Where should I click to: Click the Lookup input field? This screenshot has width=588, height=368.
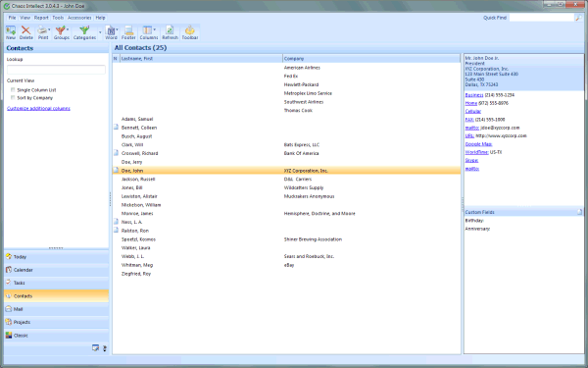point(56,70)
